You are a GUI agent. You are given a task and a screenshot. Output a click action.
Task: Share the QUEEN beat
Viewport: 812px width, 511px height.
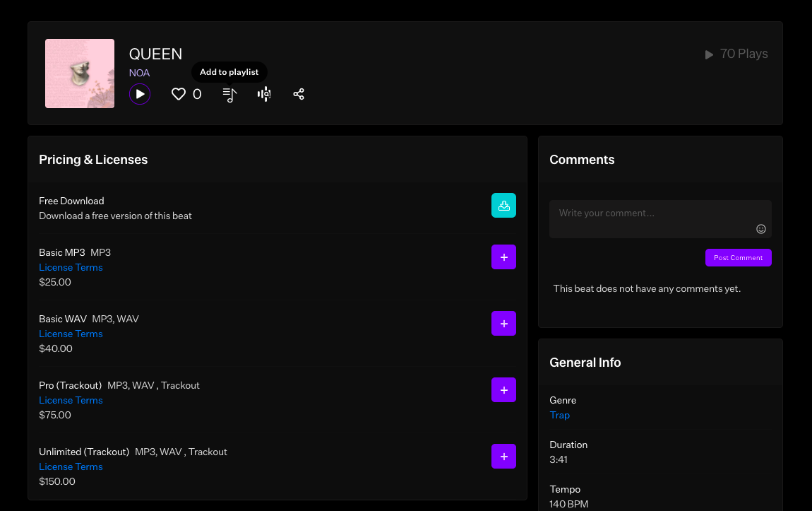pos(299,94)
